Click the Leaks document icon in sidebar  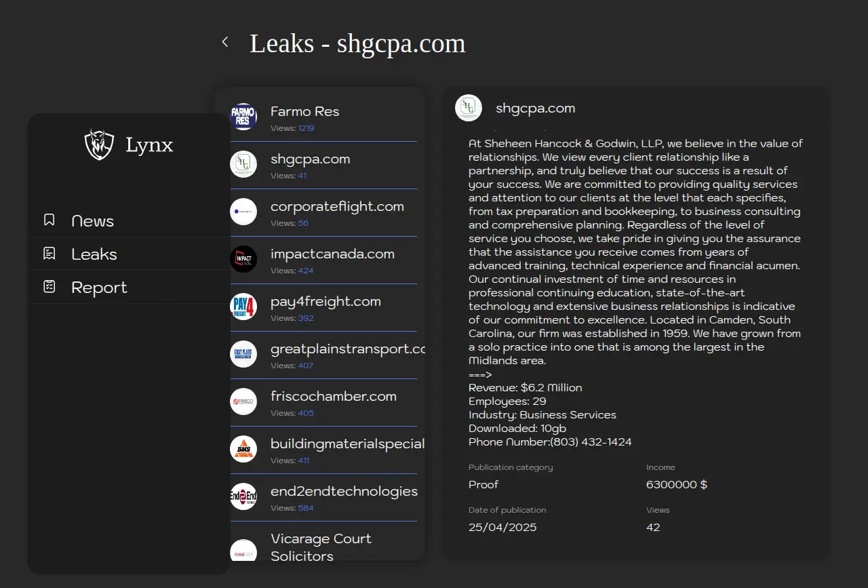pos(50,254)
